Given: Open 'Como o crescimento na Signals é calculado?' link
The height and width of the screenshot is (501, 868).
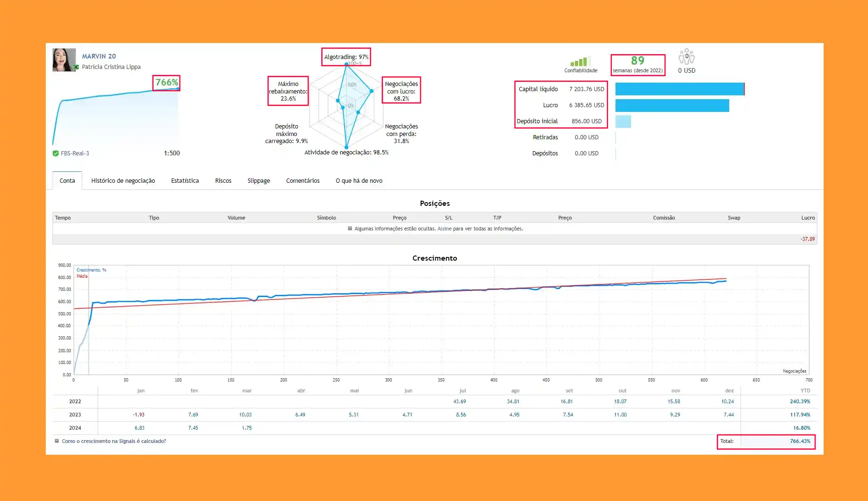Looking at the screenshot, I should (x=114, y=441).
